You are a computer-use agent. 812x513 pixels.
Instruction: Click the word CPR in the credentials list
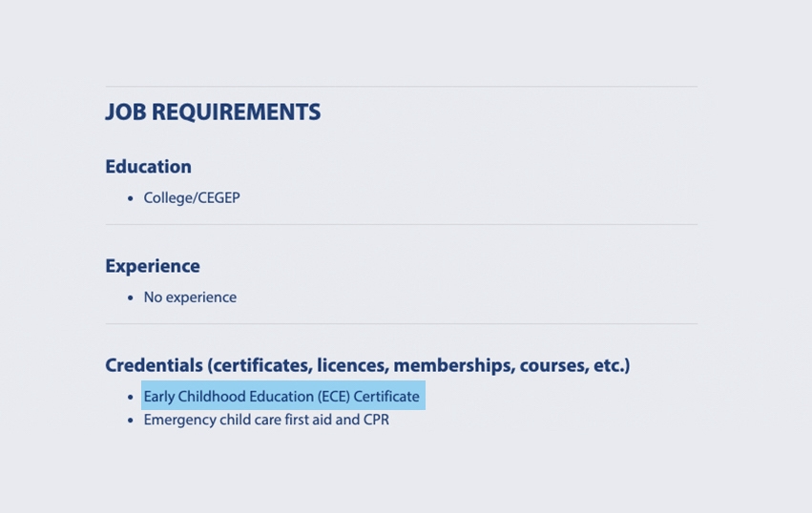click(x=376, y=420)
